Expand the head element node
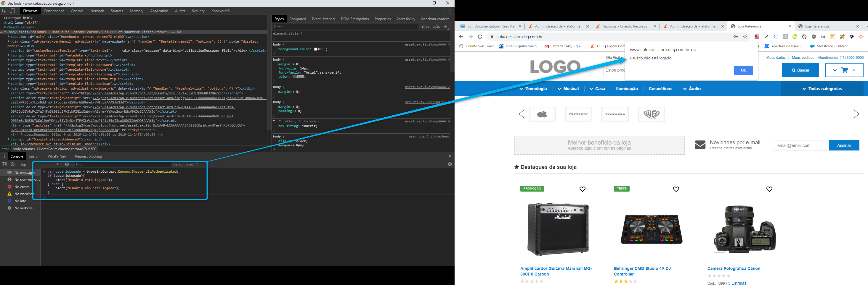Viewport: 868px width, 285px height. (5, 27)
